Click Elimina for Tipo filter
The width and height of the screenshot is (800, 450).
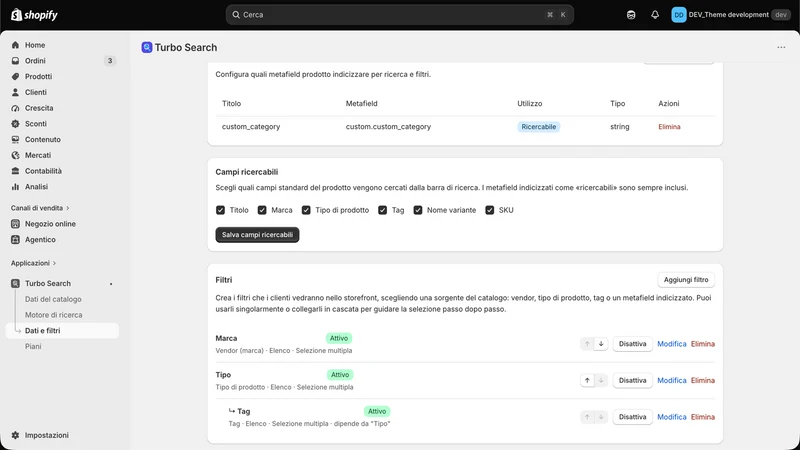point(703,381)
